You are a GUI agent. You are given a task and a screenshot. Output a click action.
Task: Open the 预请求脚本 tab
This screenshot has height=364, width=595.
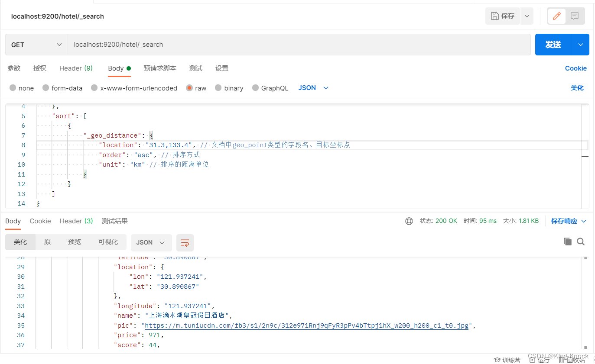(x=160, y=68)
